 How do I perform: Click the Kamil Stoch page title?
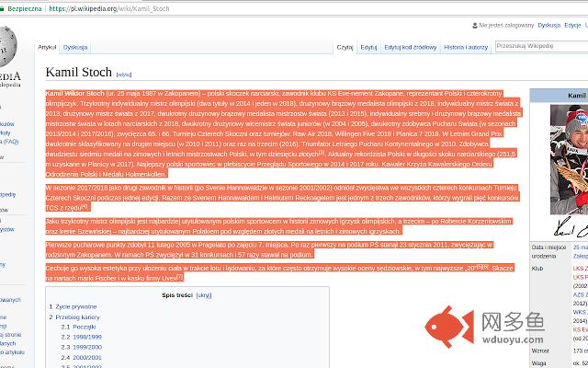tap(78, 72)
